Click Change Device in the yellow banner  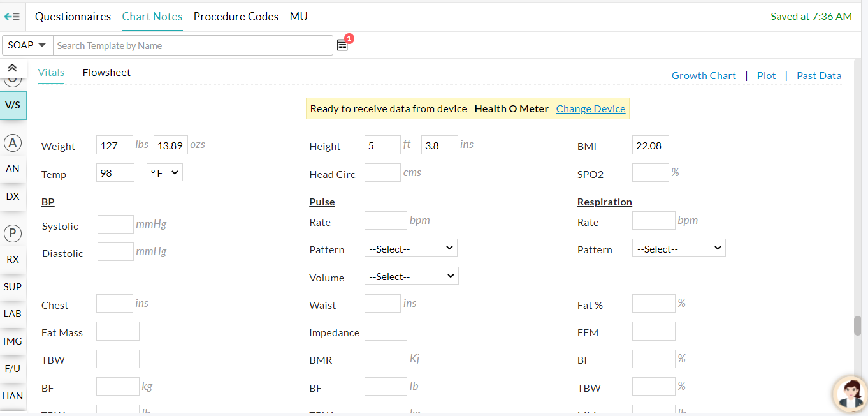590,108
